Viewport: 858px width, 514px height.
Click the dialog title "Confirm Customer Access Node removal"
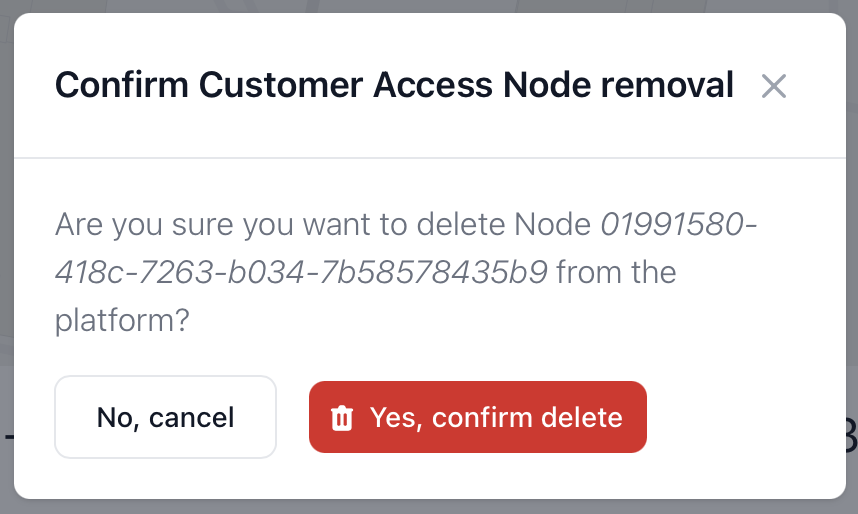point(394,86)
